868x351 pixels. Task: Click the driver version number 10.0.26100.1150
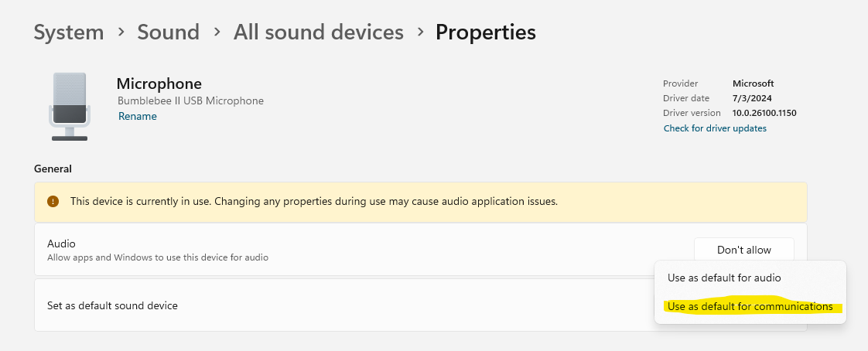(x=764, y=113)
